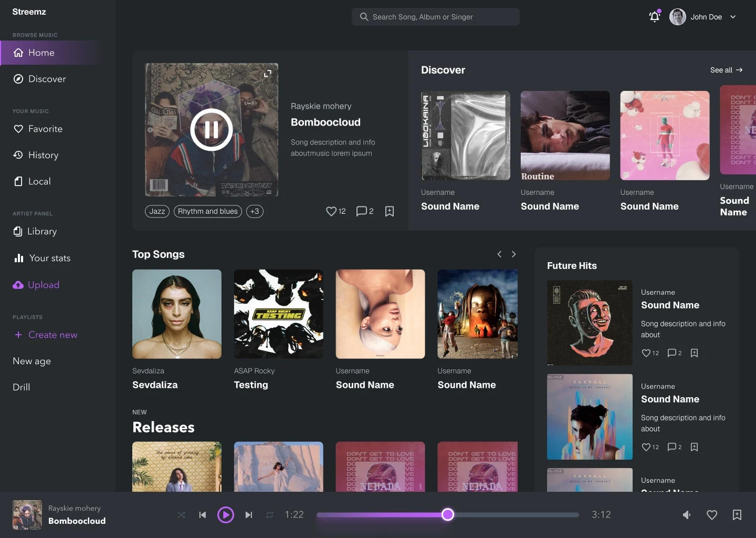Open comments on the featured song
Viewport: 756px width, 538px height.
361,211
